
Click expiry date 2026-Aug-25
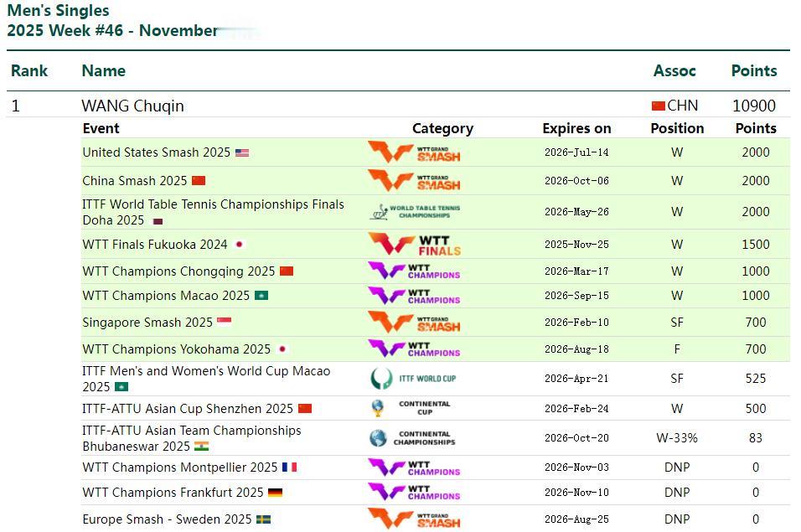(x=576, y=519)
